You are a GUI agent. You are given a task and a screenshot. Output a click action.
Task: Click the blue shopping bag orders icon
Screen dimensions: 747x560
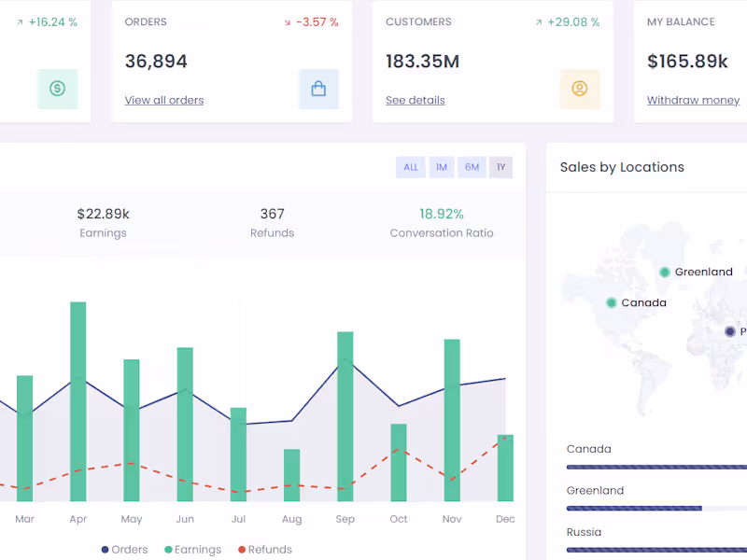click(318, 89)
